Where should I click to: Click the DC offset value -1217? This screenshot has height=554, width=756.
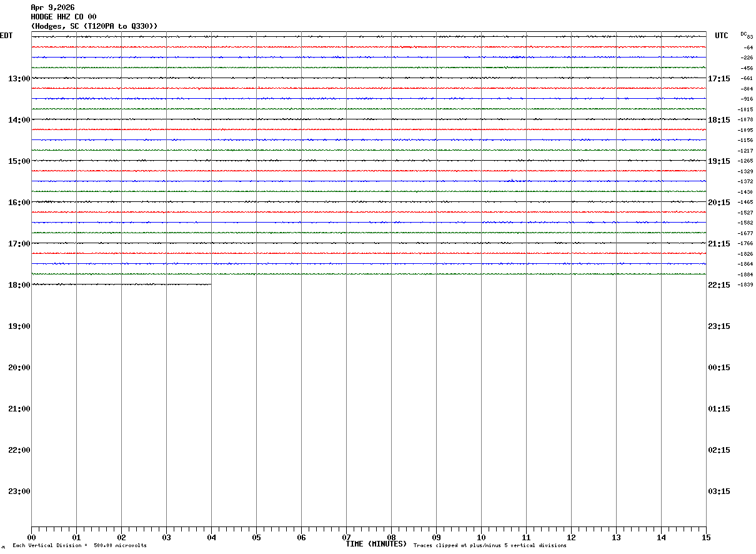click(745, 151)
